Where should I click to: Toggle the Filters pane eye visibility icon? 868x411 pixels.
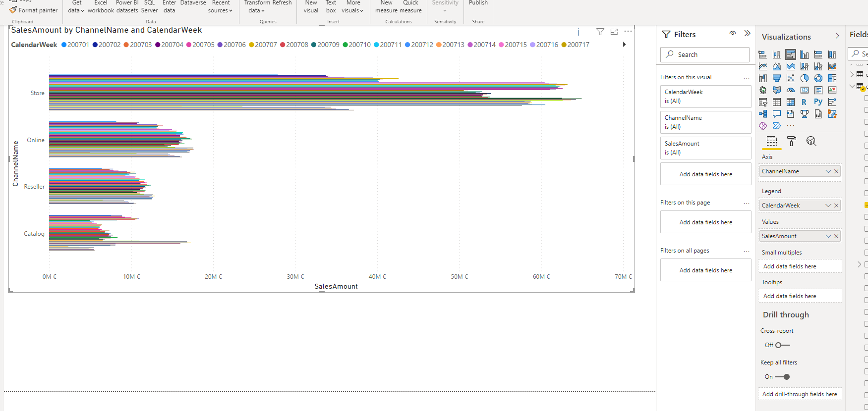pos(733,33)
